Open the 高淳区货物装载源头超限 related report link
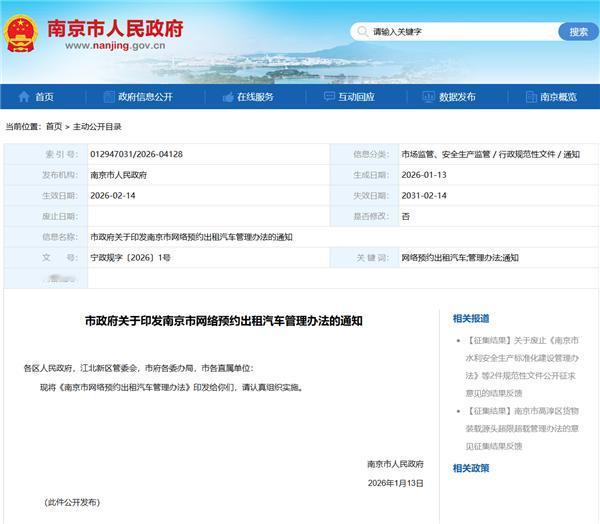This screenshot has height=524, width=600. pos(522,428)
